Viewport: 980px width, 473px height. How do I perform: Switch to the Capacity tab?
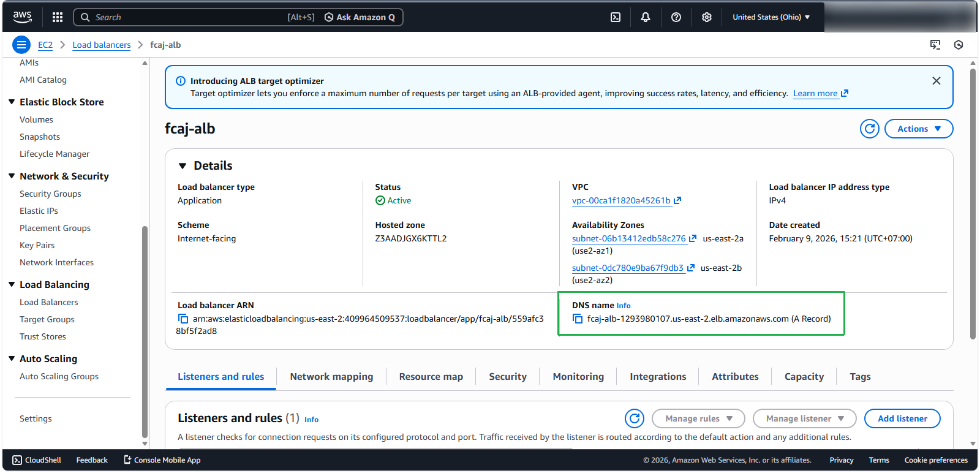[x=804, y=377]
